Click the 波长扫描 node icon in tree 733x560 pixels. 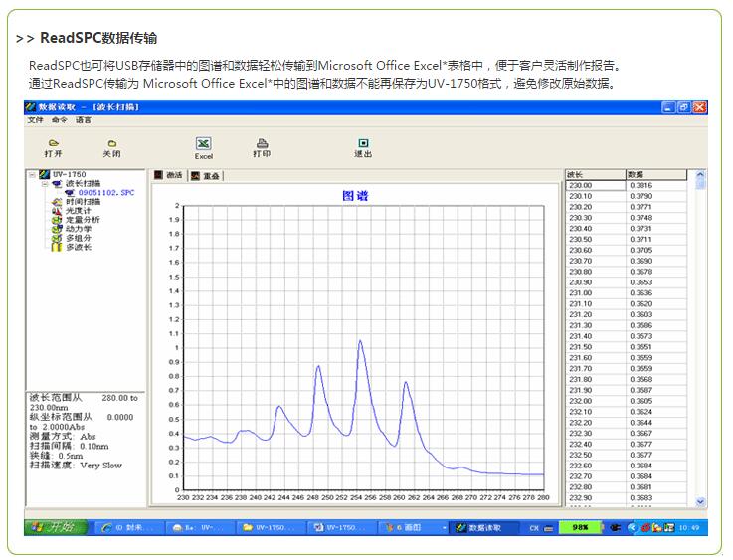click(x=57, y=184)
